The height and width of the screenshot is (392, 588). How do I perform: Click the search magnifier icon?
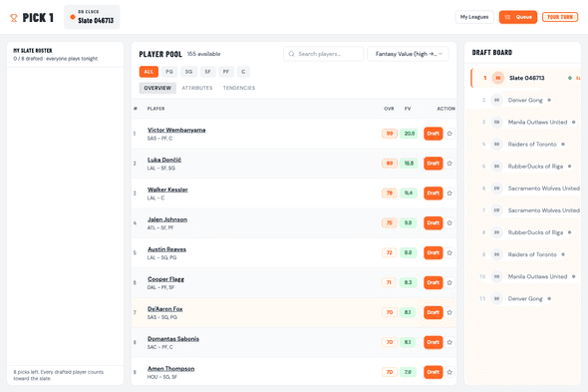(x=291, y=54)
